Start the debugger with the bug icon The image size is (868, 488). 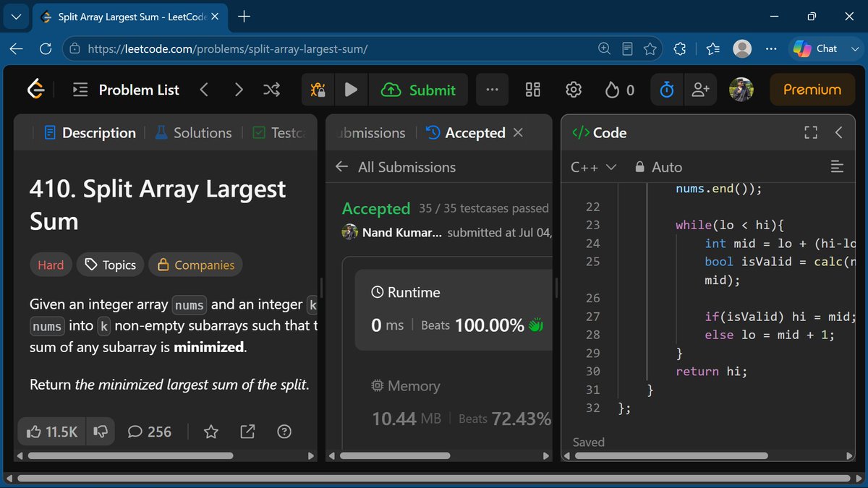[318, 90]
